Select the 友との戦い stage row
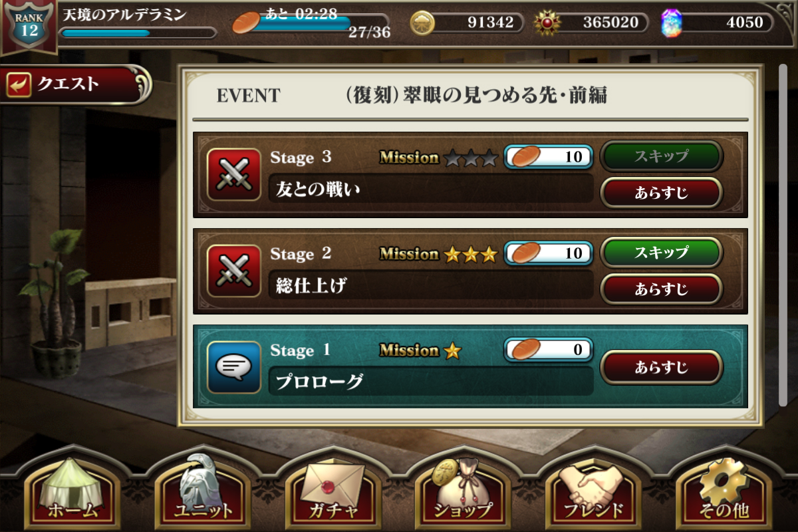The width and height of the screenshot is (798, 532). (470, 174)
